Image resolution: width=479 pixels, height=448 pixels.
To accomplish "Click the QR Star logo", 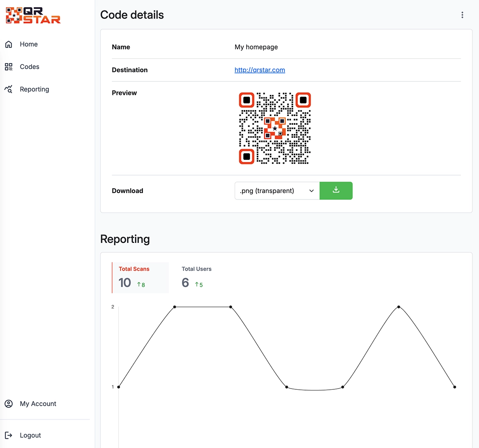I will click(32, 15).
